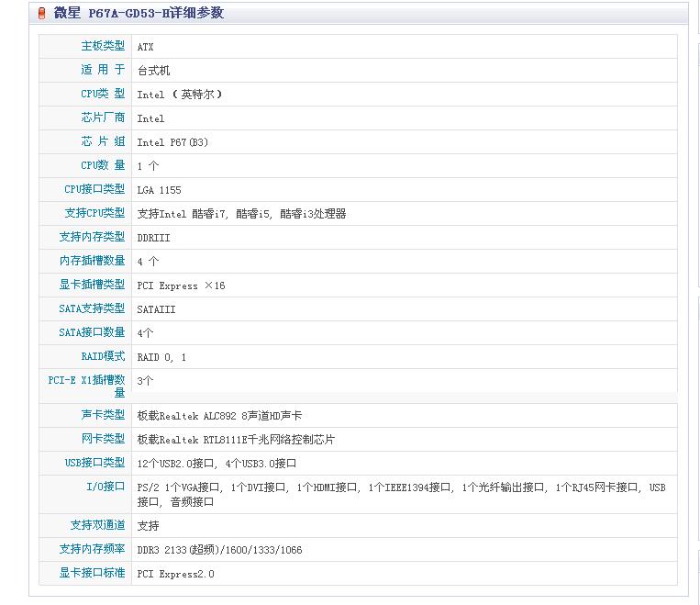Click the USB接口类型 label
The width and height of the screenshot is (700, 605).
click(94, 463)
